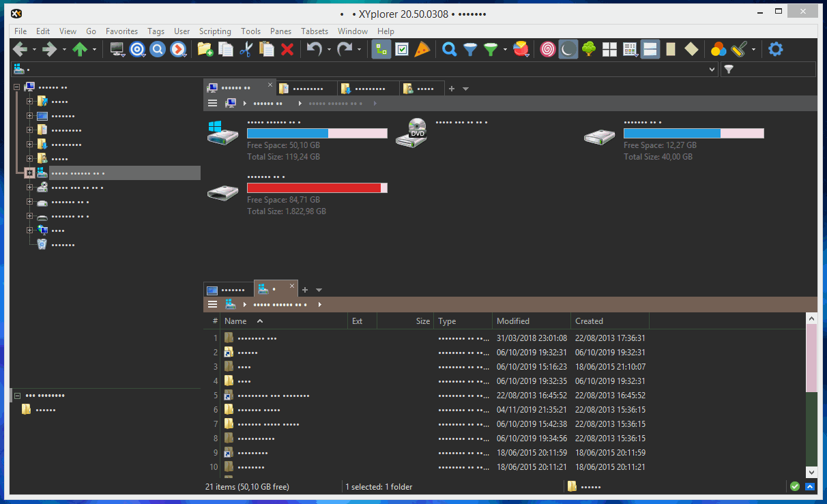
Task: Click the blue gear Configuration icon
Action: pos(776,49)
